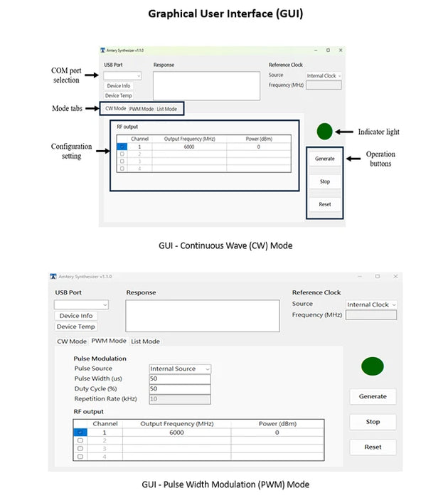The height and width of the screenshot is (498, 448).
Task: Switch to List Mode tab in lower window
Action: click(x=145, y=341)
